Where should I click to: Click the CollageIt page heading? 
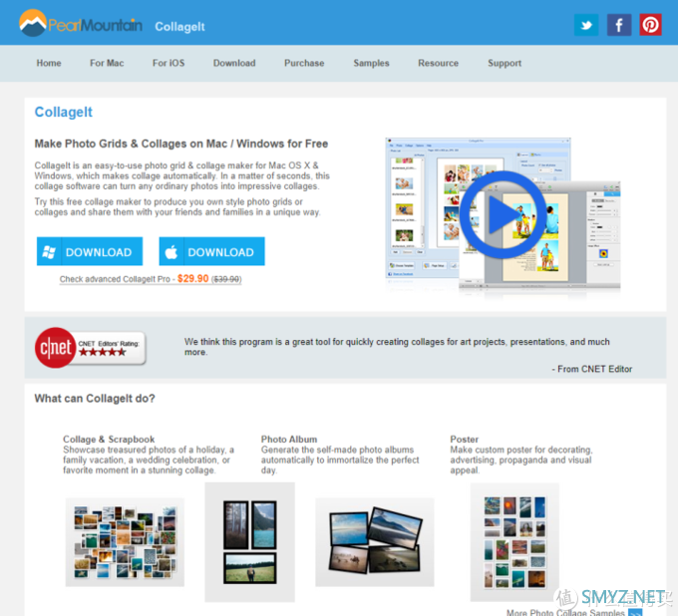[x=64, y=112]
